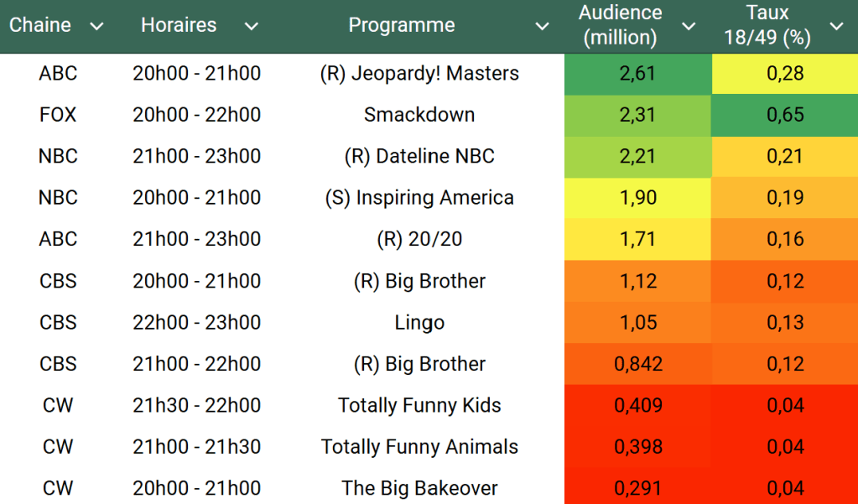Click the Totally Funny Kids cell

419,405
